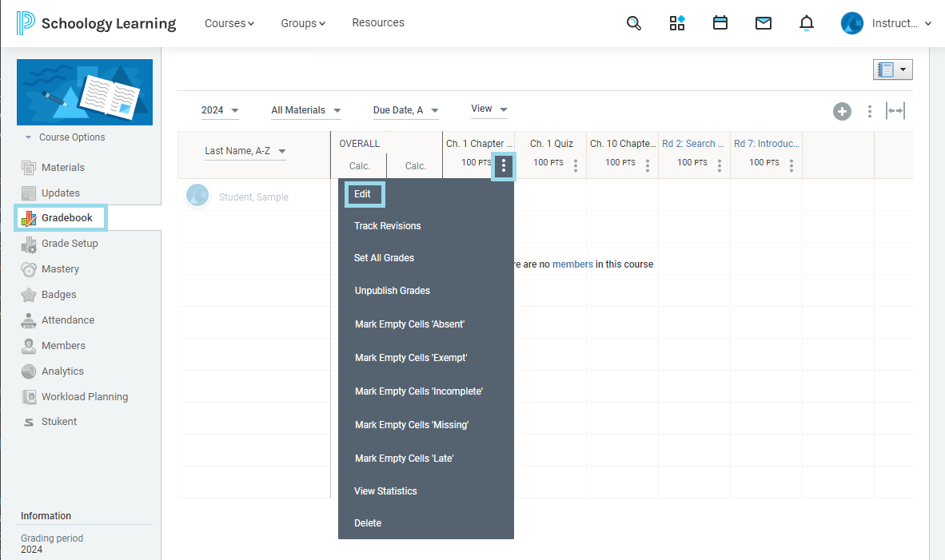945x560 pixels.
Task: Select Edit from the context menu
Action: pyautogui.click(x=363, y=194)
